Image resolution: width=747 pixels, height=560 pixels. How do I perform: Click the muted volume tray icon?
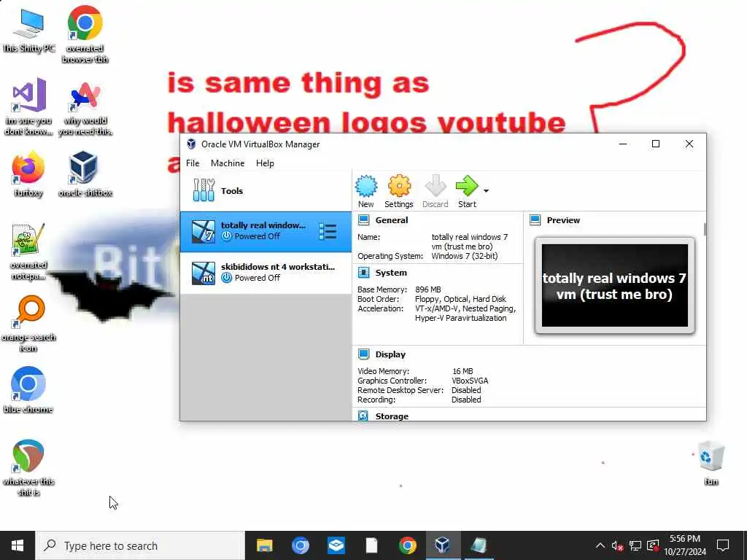[x=617, y=545]
